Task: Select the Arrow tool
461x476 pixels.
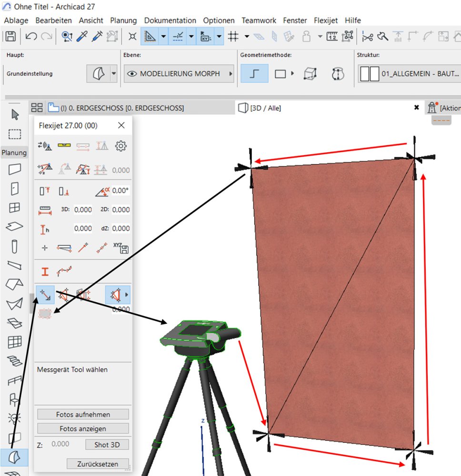Action: [15, 115]
